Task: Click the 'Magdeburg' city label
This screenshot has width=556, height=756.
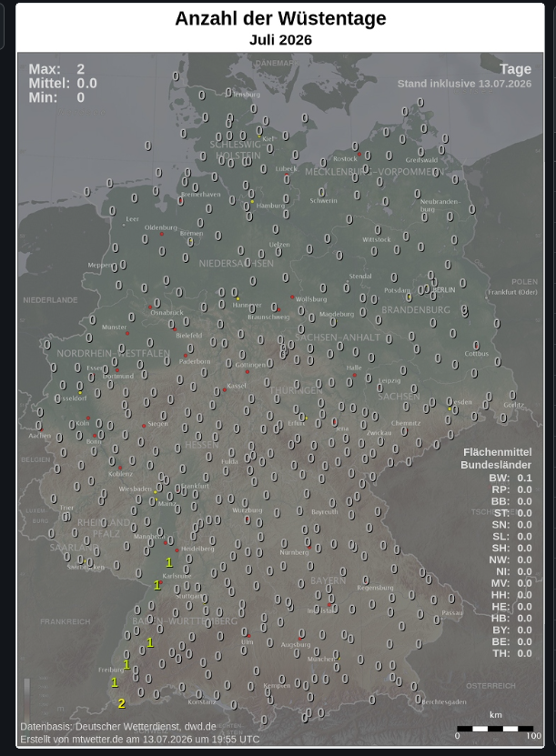Action: pyautogui.click(x=337, y=314)
